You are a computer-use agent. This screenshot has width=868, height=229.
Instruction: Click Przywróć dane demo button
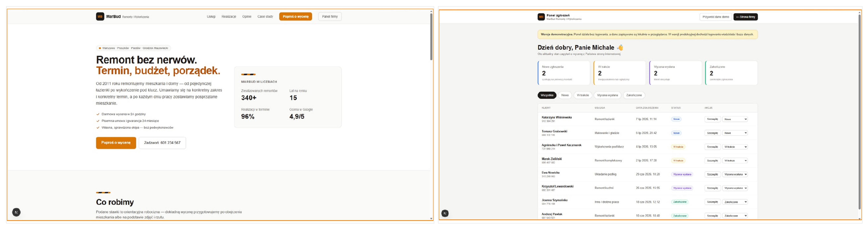coord(716,17)
